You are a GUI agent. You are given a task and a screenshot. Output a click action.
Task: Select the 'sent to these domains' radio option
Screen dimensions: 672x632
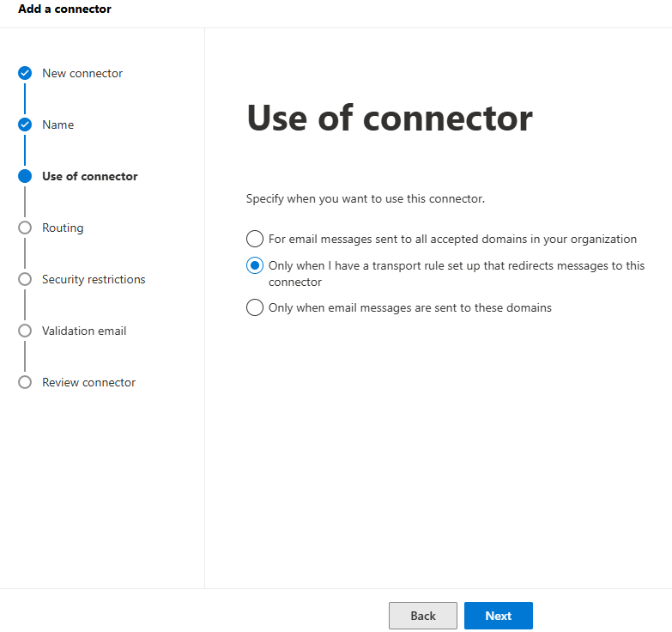[x=255, y=307]
